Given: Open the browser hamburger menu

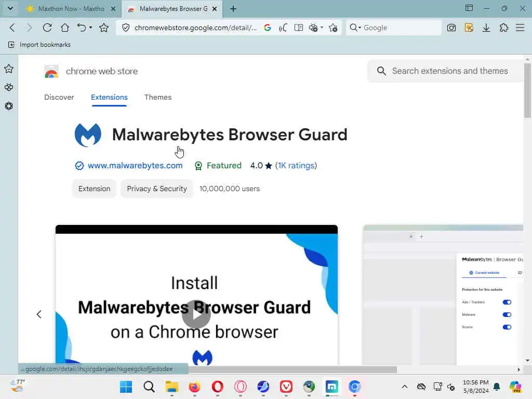Looking at the screenshot, I should click(x=520, y=28).
